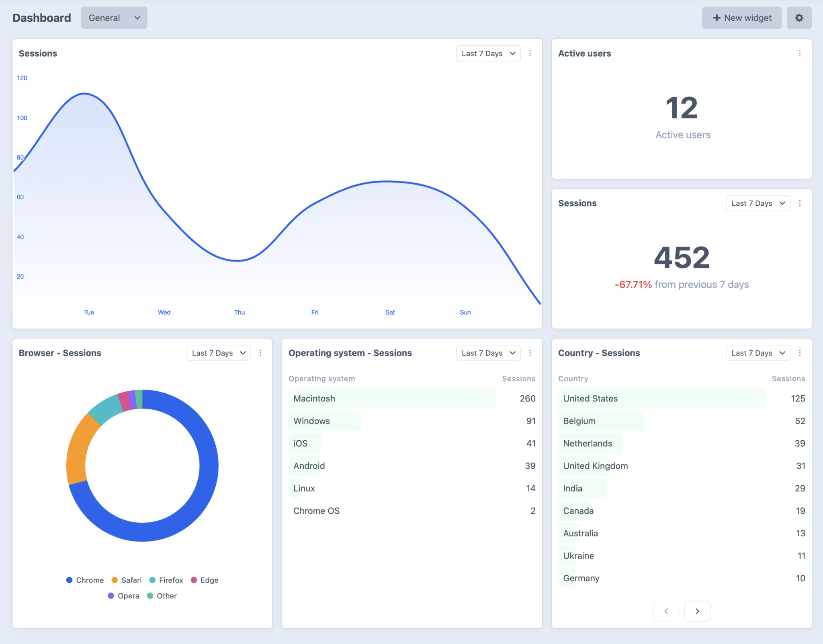This screenshot has width=823, height=644.
Task: Open dashboard settings gear icon
Action: (x=799, y=18)
